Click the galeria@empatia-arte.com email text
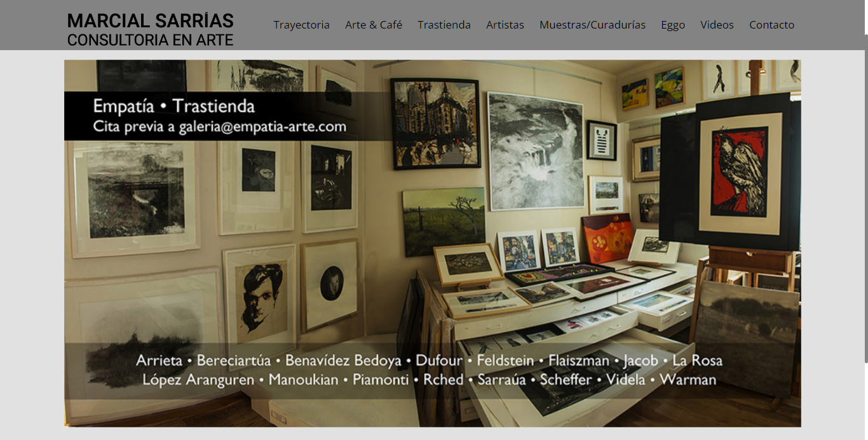 click(x=262, y=126)
